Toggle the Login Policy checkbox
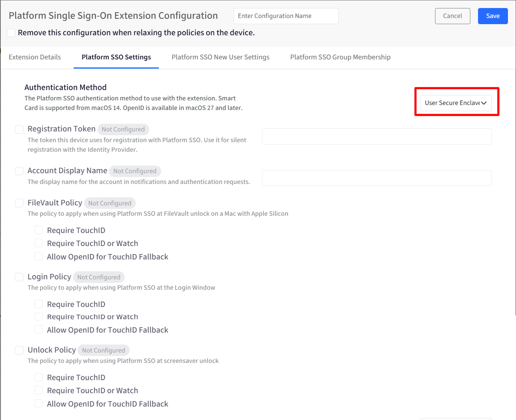Viewport: 516px width, 420px height. (x=19, y=277)
